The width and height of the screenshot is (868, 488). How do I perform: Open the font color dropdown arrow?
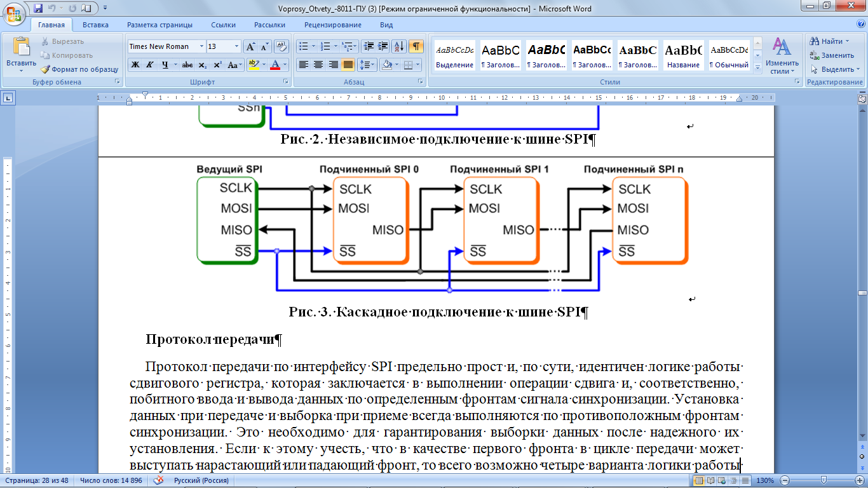285,64
